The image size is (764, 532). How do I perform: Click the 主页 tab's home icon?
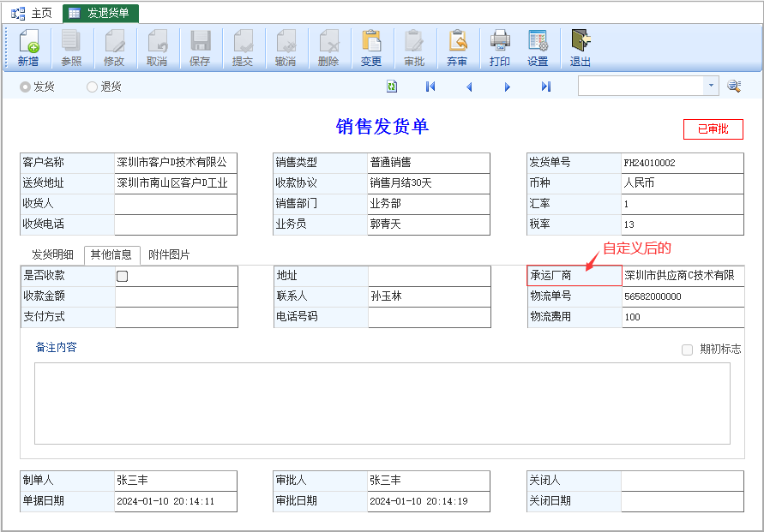pos(18,14)
